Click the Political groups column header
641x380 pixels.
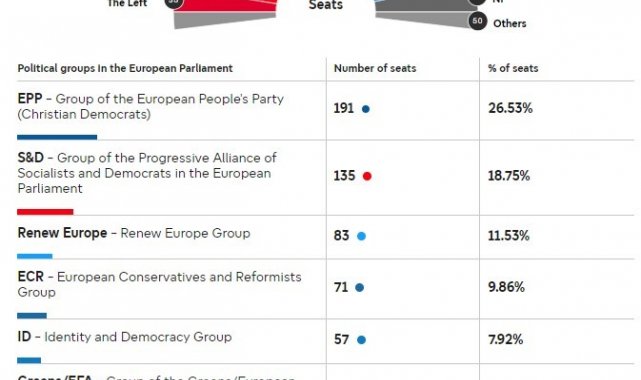pyautogui.click(x=125, y=68)
